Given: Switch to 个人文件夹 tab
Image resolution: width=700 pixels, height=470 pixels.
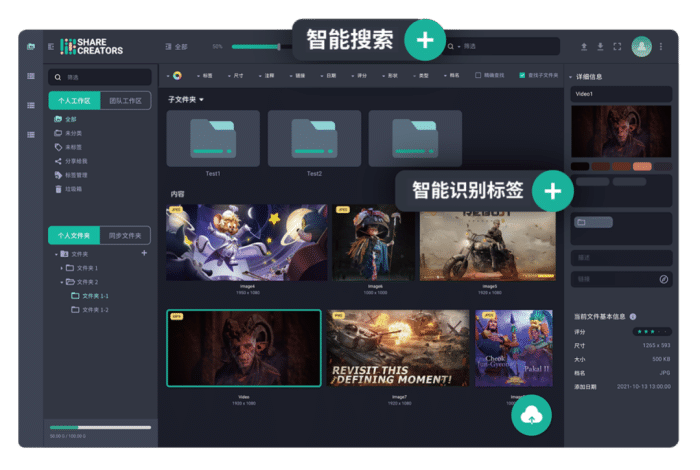Looking at the screenshot, I should coord(74,235).
